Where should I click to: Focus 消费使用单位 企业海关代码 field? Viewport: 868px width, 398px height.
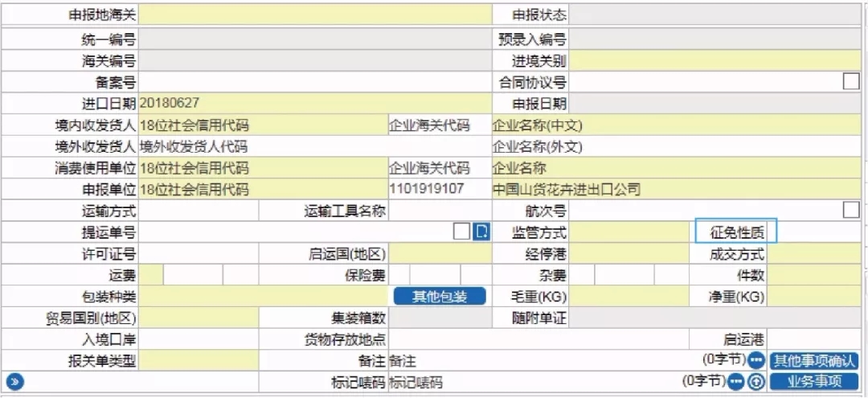click(x=440, y=168)
